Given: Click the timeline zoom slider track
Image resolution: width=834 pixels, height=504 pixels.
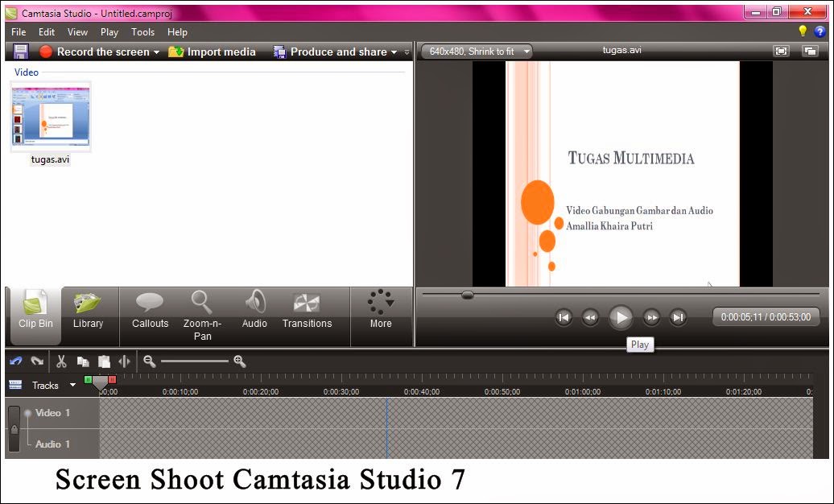Looking at the screenshot, I should 195,361.
